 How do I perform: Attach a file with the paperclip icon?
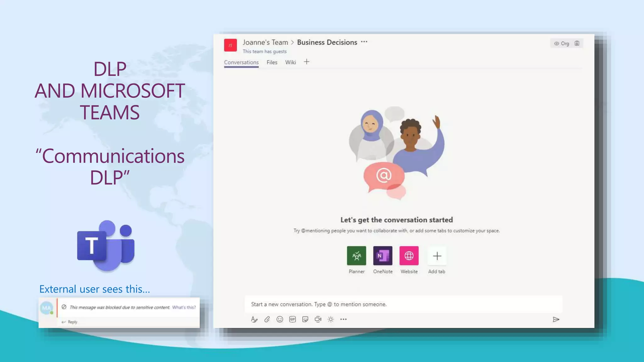tap(267, 319)
